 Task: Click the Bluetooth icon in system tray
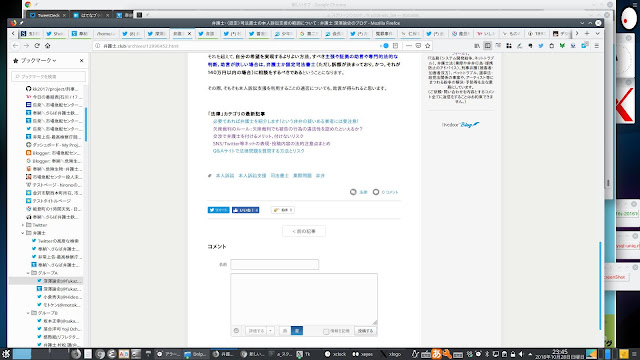click(487, 354)
